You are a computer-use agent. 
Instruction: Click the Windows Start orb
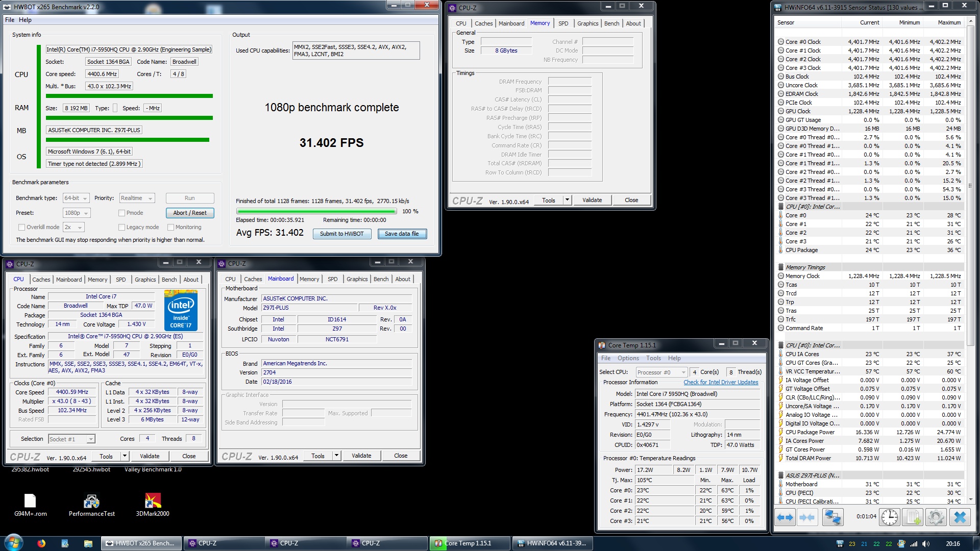pyautogui.click(x=13, y=543)
